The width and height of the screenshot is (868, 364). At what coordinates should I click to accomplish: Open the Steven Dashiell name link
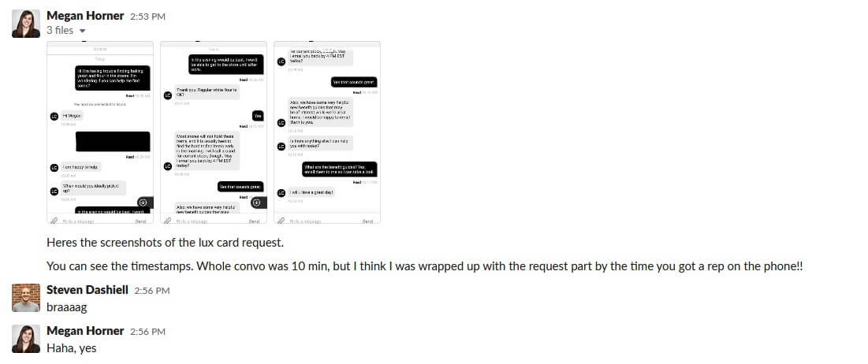[88, 290]
